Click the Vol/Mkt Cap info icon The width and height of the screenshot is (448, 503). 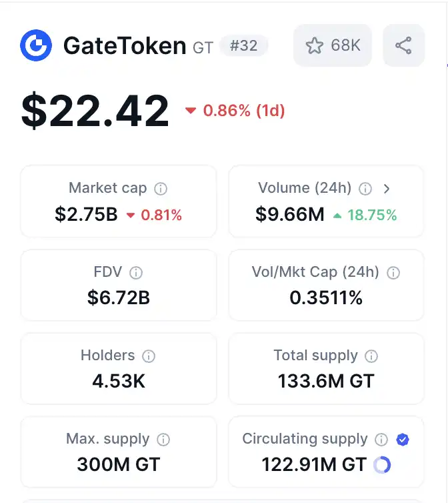[x=393, y=272]
